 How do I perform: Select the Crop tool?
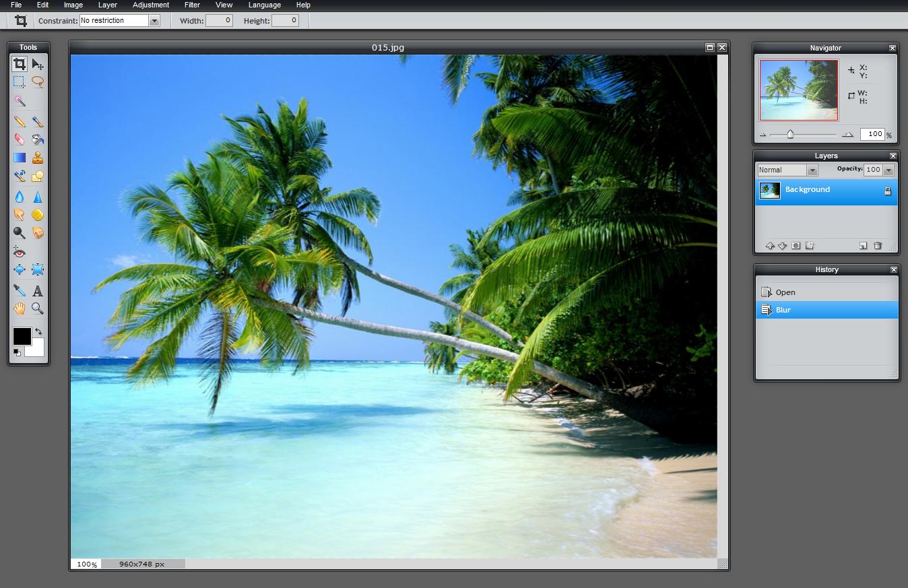(x=20, y=65)
